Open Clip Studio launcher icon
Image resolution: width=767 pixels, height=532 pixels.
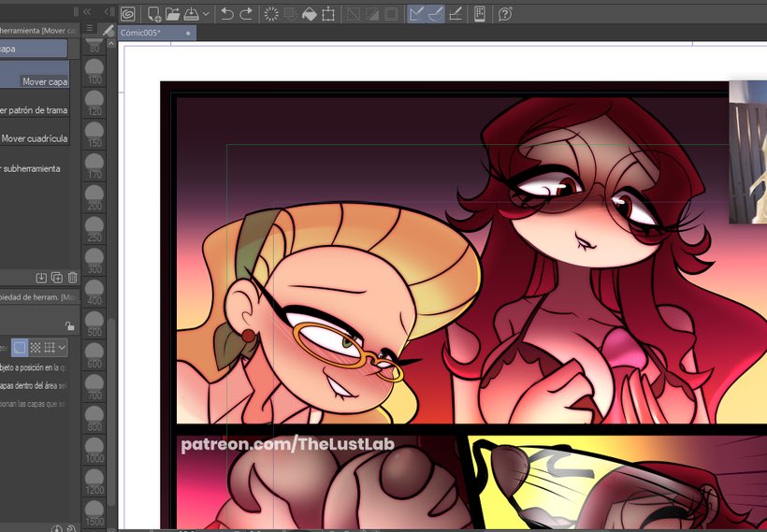tap(127, 14)
